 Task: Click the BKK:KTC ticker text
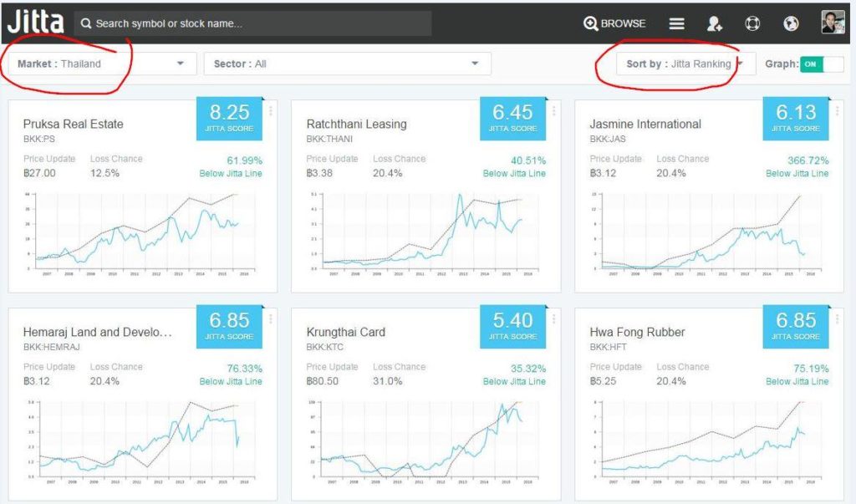click(325, 347)
